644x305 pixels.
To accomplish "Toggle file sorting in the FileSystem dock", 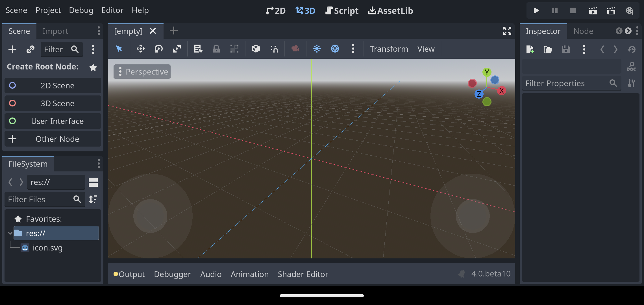I will pos(93,199).
